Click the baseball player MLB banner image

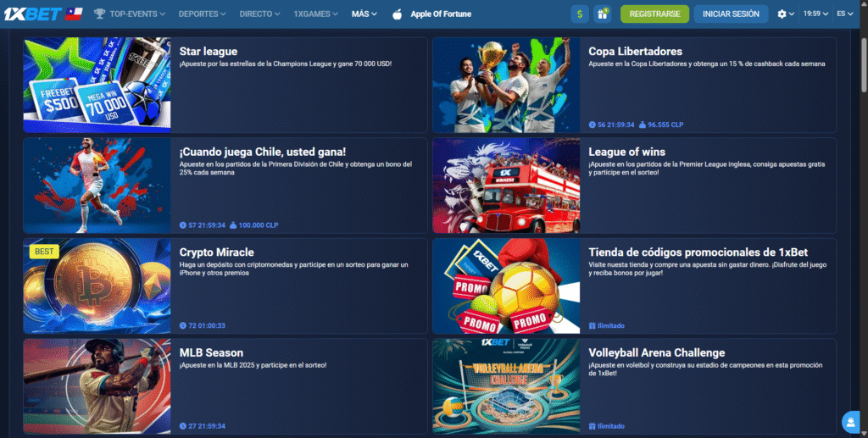pos(97,386)
